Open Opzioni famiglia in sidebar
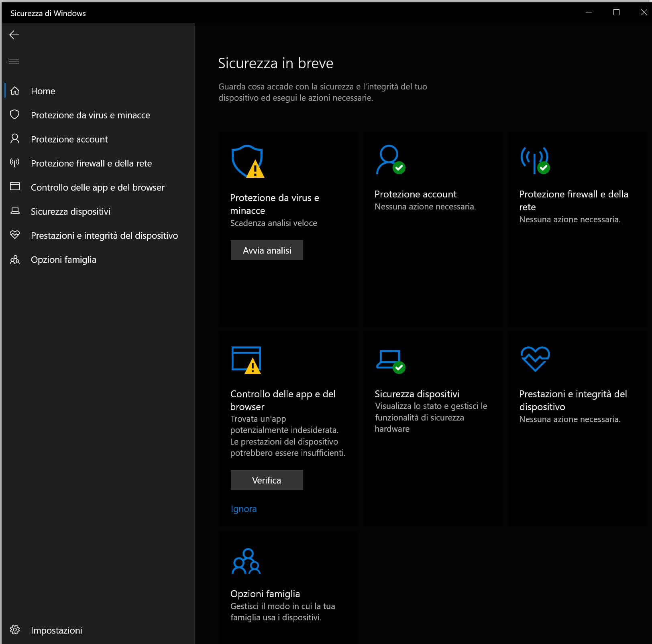This screenshot has width=652, height=644. pos(63,260)
